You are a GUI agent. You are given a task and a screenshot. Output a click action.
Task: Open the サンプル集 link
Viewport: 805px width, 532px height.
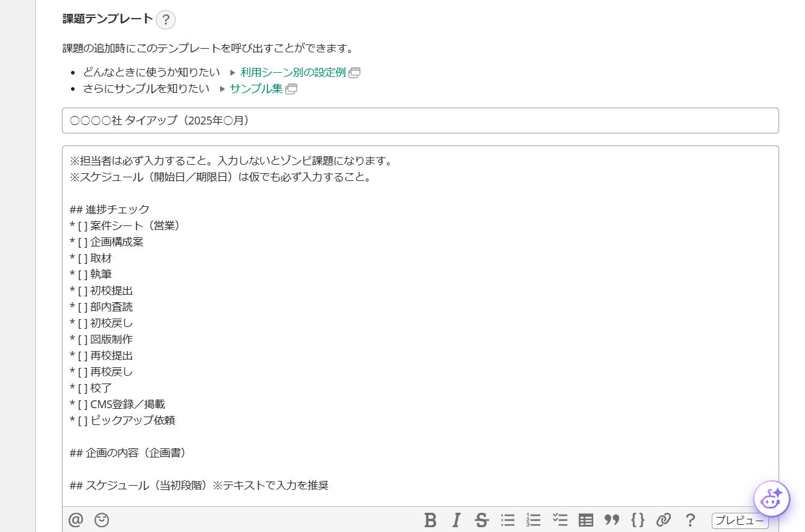(256, 89)
